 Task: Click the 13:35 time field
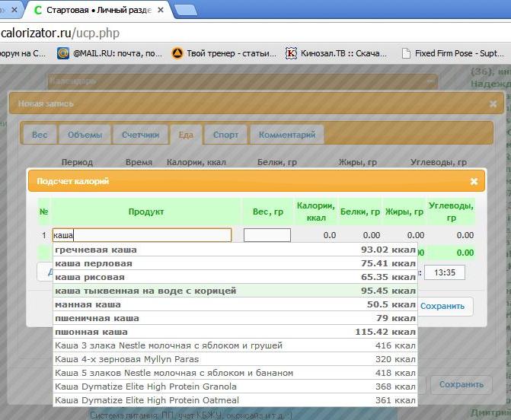(445, 272)
